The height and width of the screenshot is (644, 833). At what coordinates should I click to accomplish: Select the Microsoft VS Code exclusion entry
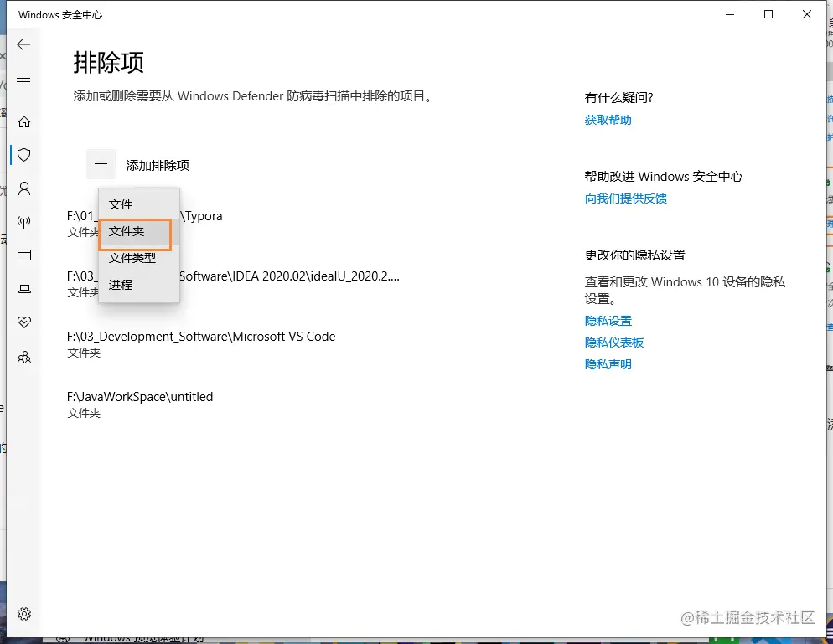click(201, 344)
